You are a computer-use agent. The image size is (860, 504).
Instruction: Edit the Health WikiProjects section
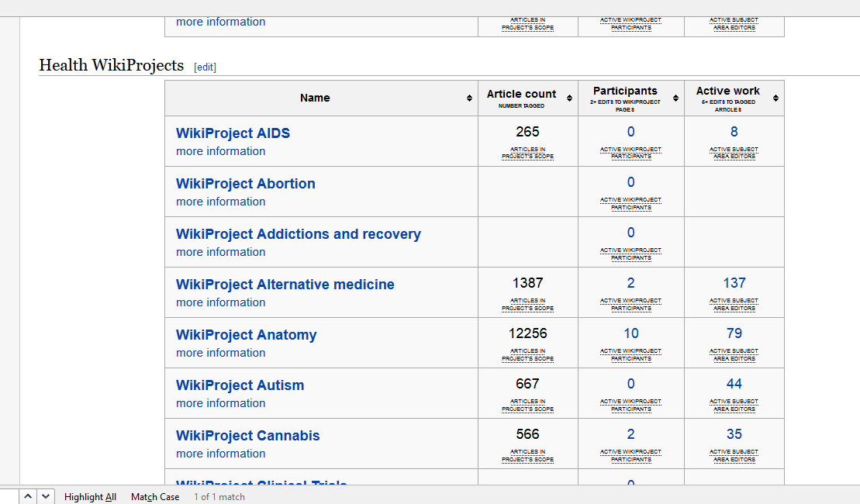[206, 67]
